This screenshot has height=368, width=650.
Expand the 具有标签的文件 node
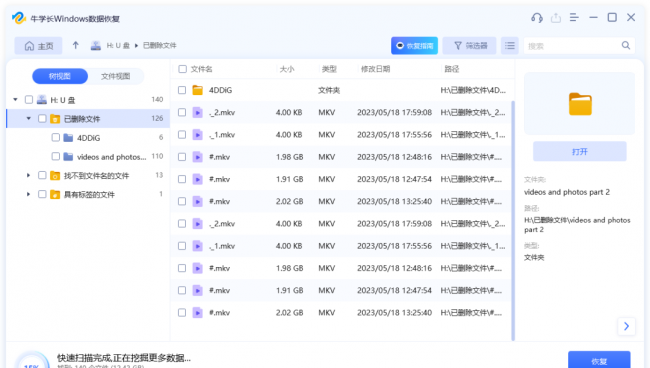pyautogui.click(x=28, y=194)
